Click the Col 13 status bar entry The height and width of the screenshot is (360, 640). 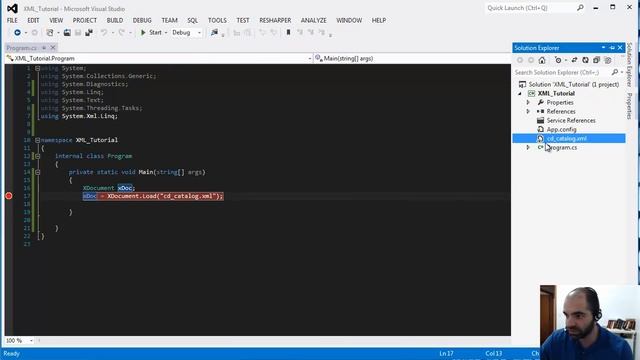coord(493,354)
